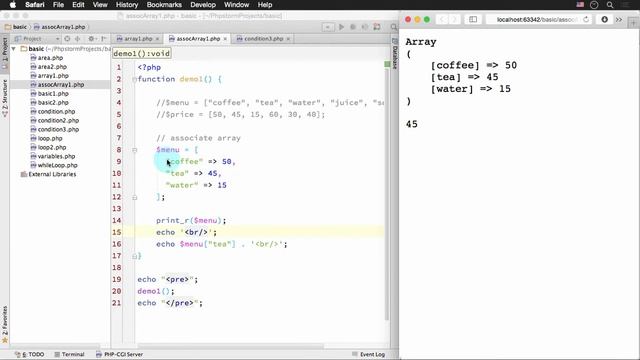
Task: Open the Help menu
Action: point(265,5)
